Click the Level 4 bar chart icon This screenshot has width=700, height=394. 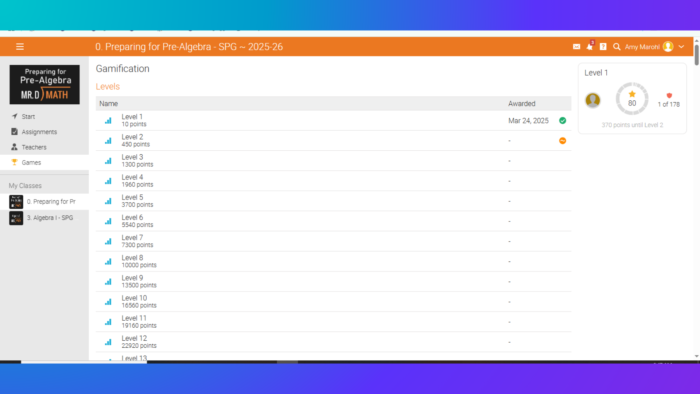(108, 181)
